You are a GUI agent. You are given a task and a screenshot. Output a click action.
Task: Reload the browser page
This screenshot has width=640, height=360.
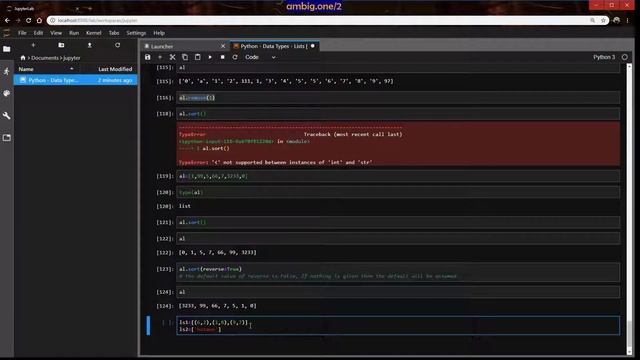point(28,20)
